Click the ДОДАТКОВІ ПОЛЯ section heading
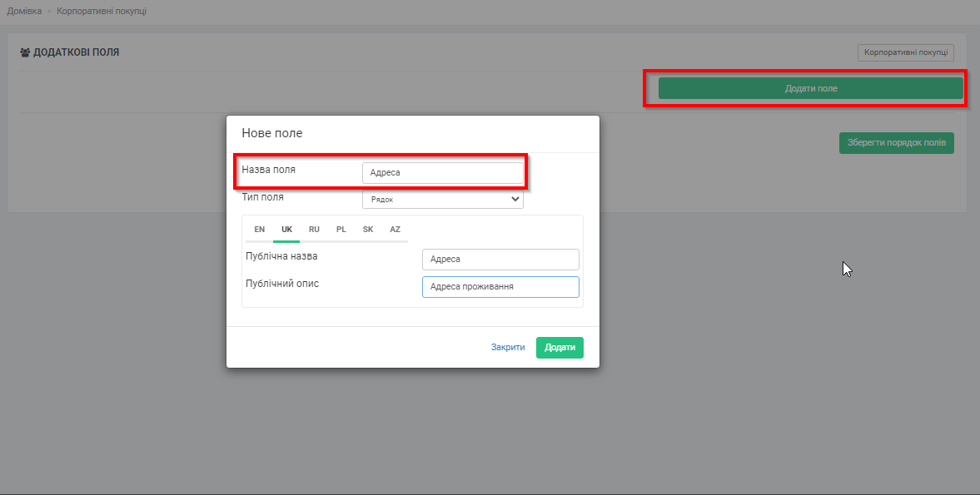The width and height of the screenshot is (980, 495). (76, 52)
